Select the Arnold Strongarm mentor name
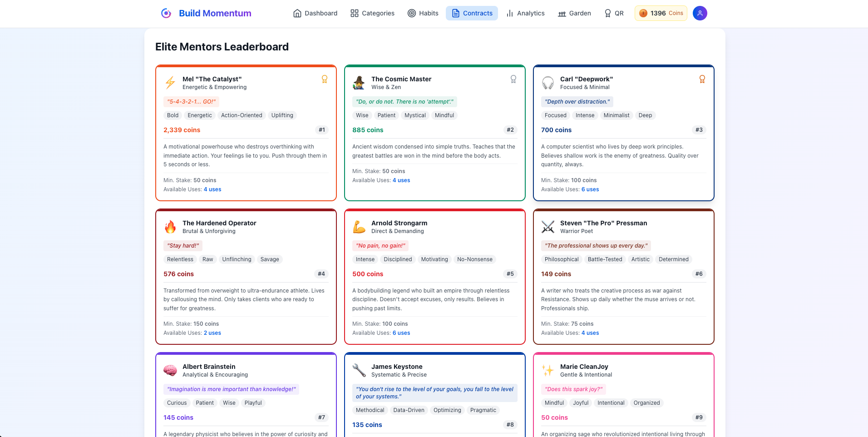Screen dimensions: 868x437 coord(399,223)
